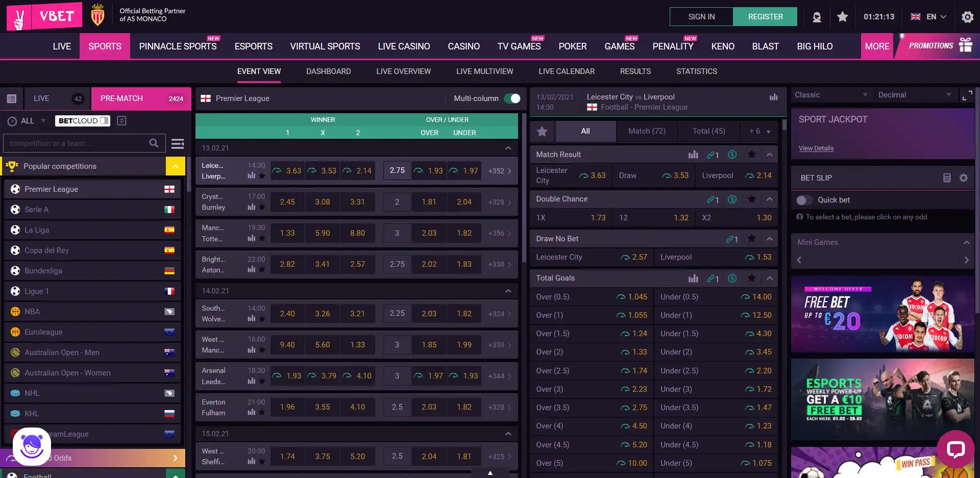
Task: Click the calculator icon in Bet Slip
Action: click(946, 178)
